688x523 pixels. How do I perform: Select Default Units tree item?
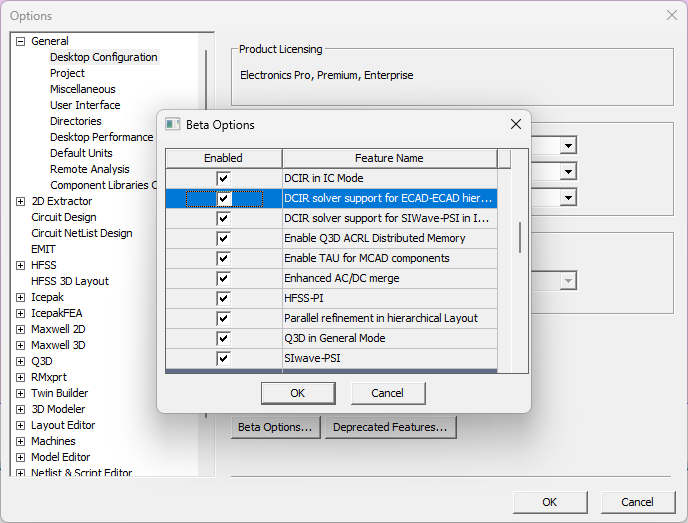(81, 153)
